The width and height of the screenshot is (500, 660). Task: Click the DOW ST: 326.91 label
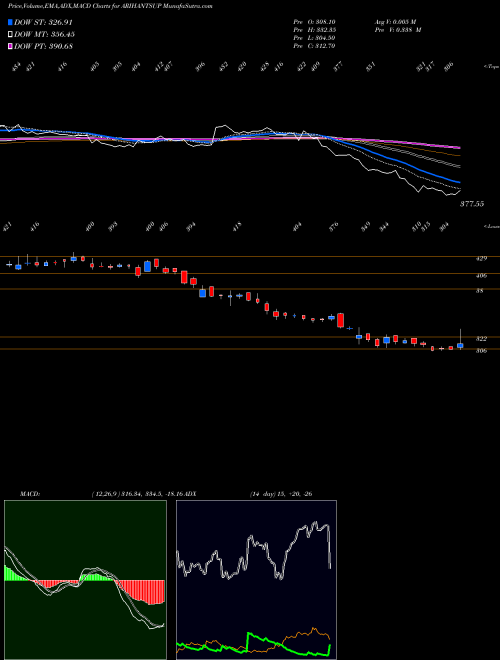[43, 22]
